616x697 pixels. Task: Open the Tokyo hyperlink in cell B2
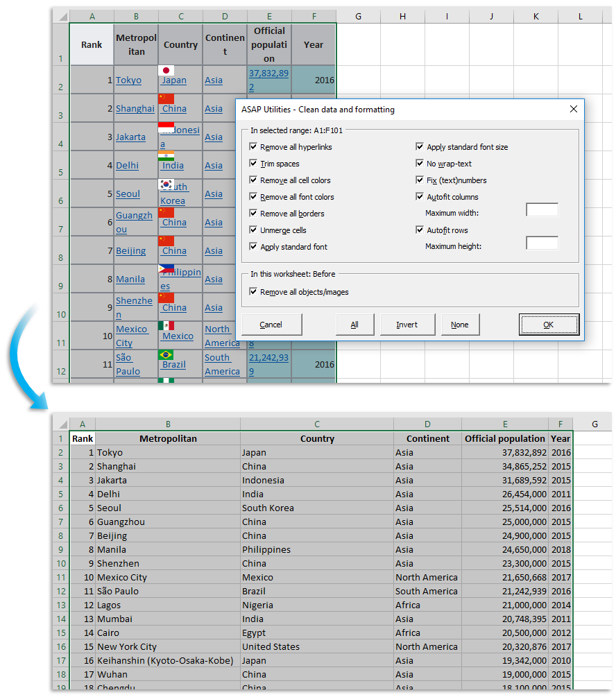(x=128, y=80)
